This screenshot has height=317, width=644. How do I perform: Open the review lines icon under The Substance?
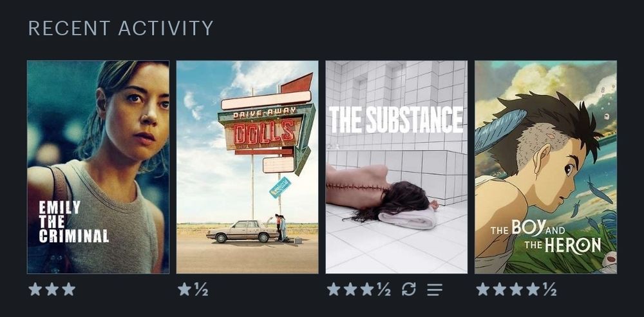435,289
